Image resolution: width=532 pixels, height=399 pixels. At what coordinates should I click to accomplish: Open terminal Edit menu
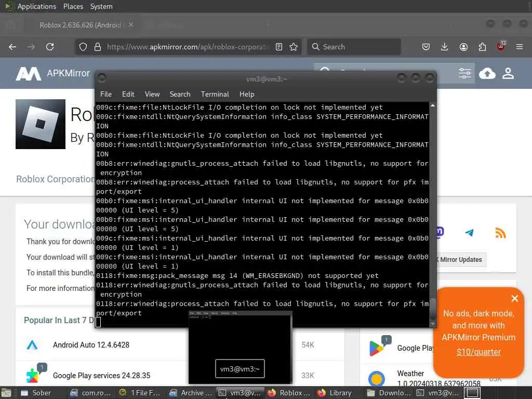[x=128, y=95]
